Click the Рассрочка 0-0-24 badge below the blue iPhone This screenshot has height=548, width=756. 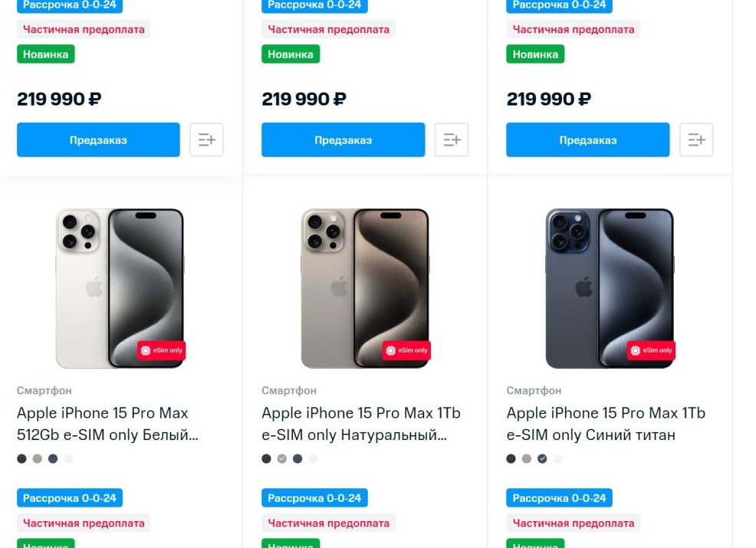[559, 497]
